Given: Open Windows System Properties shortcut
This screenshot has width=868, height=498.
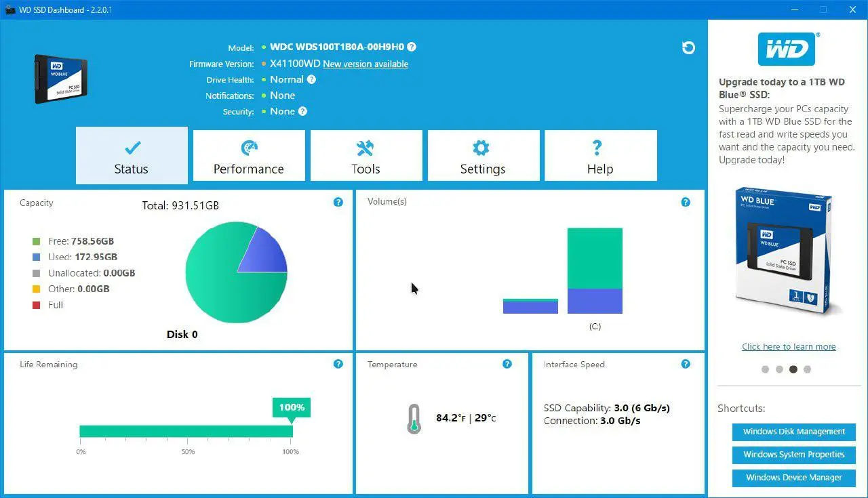Looking at the screenshot, I should click(x=794, y=455).
